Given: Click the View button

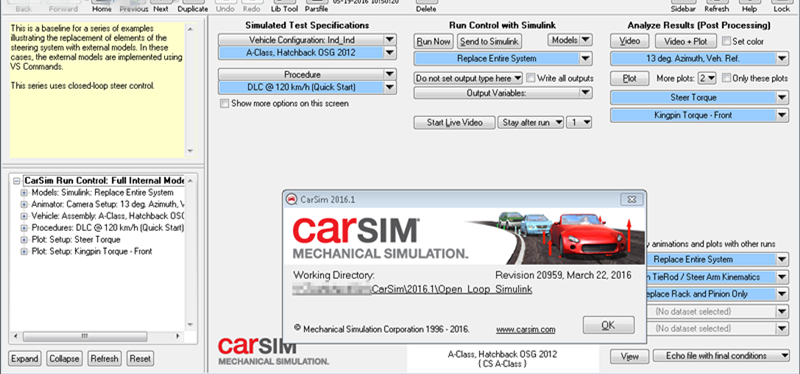Looking at the screenshot, I should (x=630, y=356).
